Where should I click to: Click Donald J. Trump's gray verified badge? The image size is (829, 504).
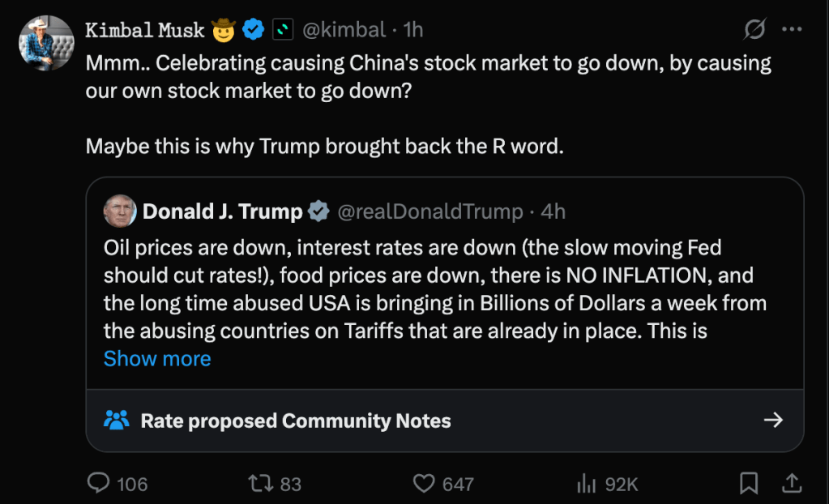[318, 212]
